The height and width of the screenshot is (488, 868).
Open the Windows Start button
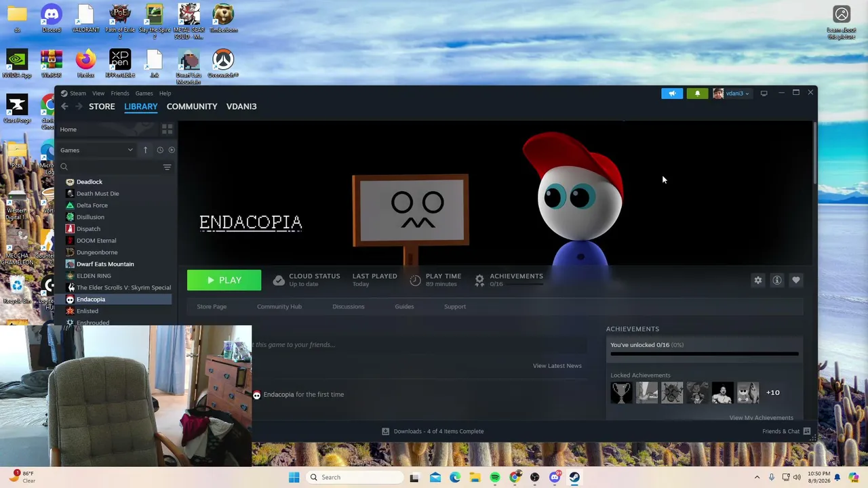[x=294, y=477]
